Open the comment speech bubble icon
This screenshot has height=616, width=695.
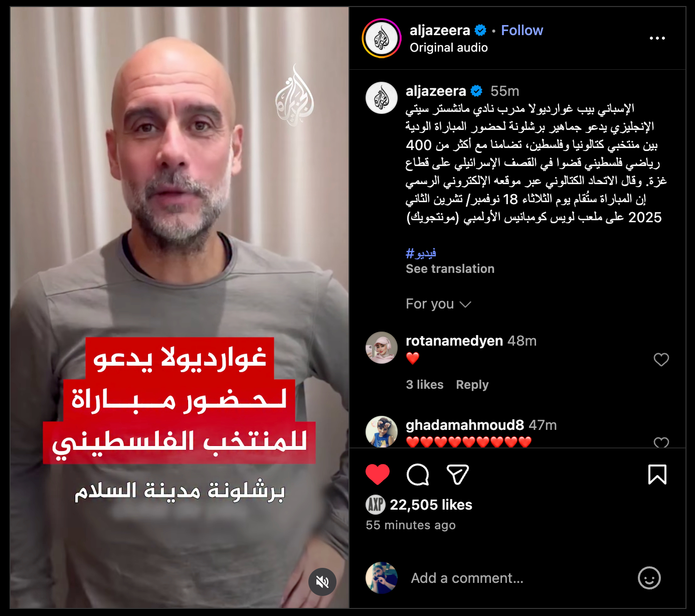pos(418,474)
